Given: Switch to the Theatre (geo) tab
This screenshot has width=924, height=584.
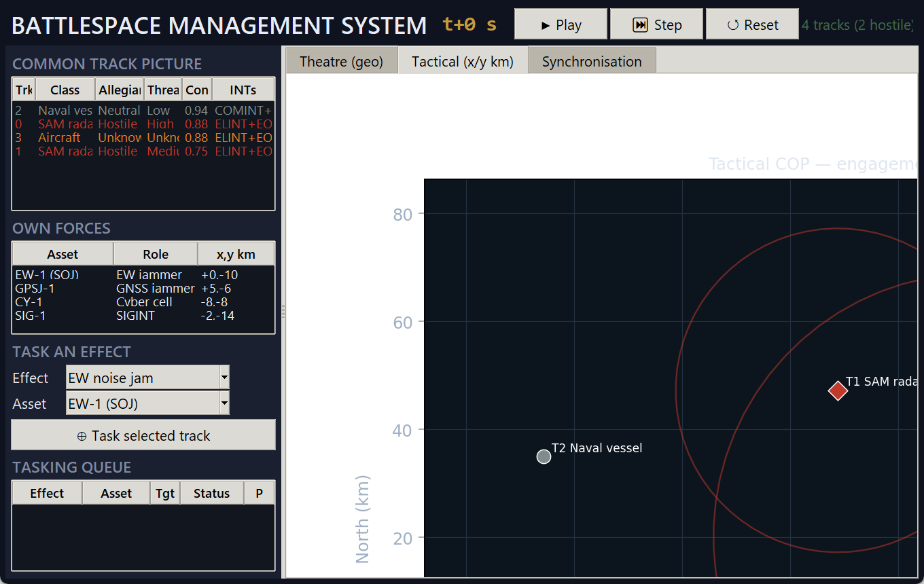Looking at the screenshot, I should [341, 61].
